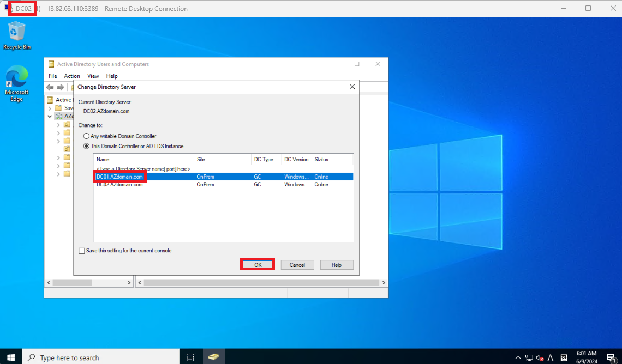Open the network status tray icon
The image size is (622, 364).
(x=529, y=357)
